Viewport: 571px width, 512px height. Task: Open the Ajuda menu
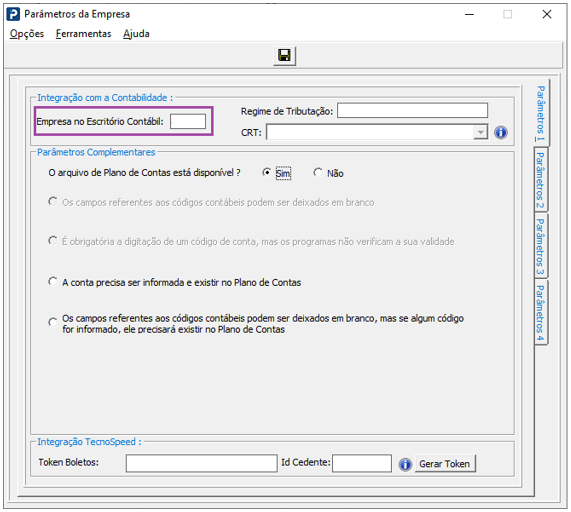[136, 34]
